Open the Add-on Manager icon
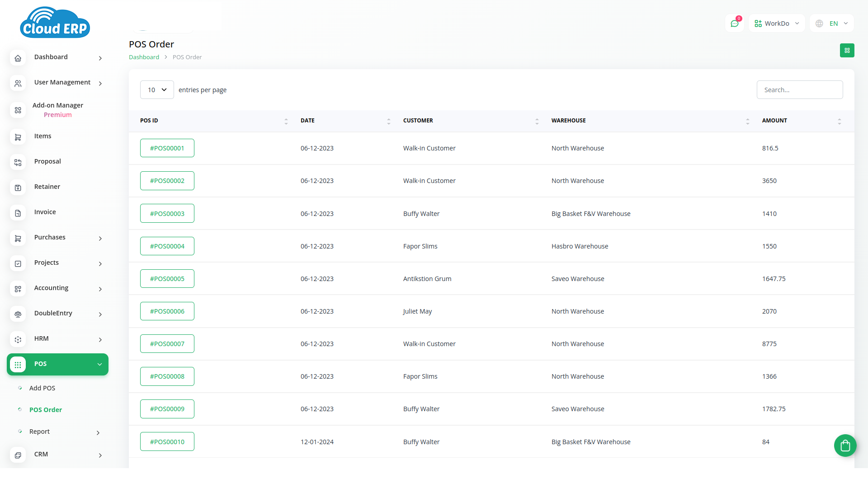The width and height of the screenshot is (868, 488). tap(18, 110)
